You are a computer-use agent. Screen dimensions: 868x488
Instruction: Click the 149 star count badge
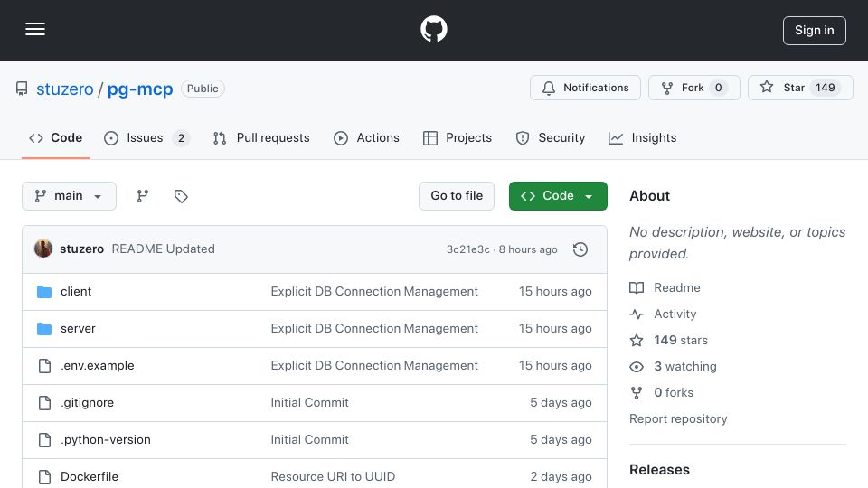(826, 88)
